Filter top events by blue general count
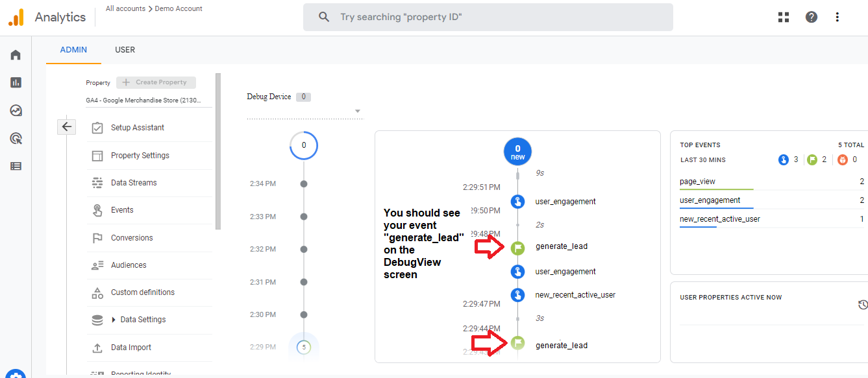 click(x=788, y=159)
